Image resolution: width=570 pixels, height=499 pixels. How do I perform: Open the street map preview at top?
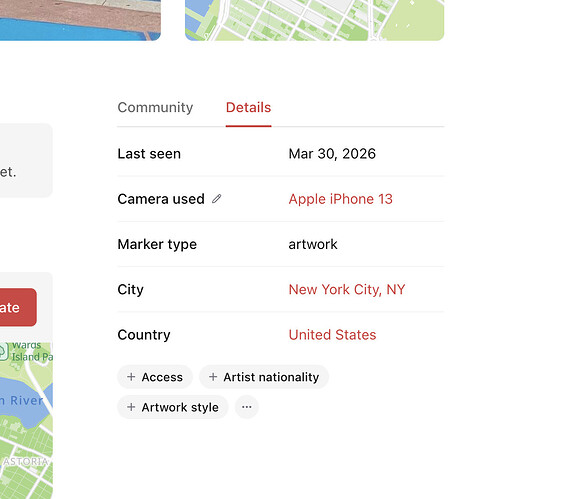coord(314,20)
